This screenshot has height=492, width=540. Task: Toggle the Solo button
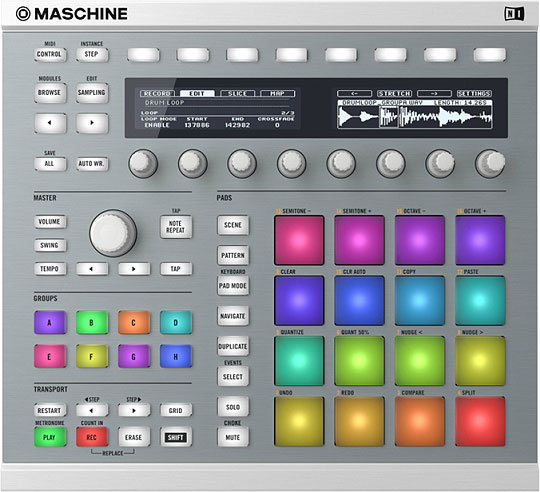click(x=233, y=407)
